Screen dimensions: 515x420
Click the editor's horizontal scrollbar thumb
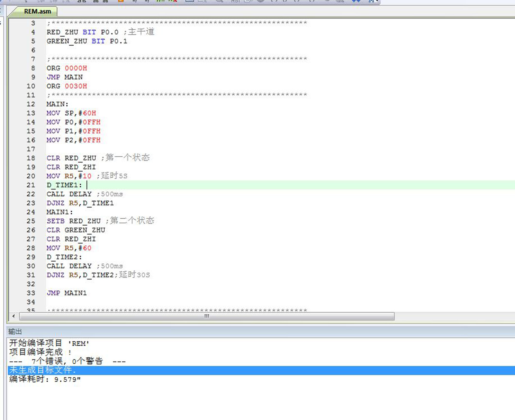(207, 316)
